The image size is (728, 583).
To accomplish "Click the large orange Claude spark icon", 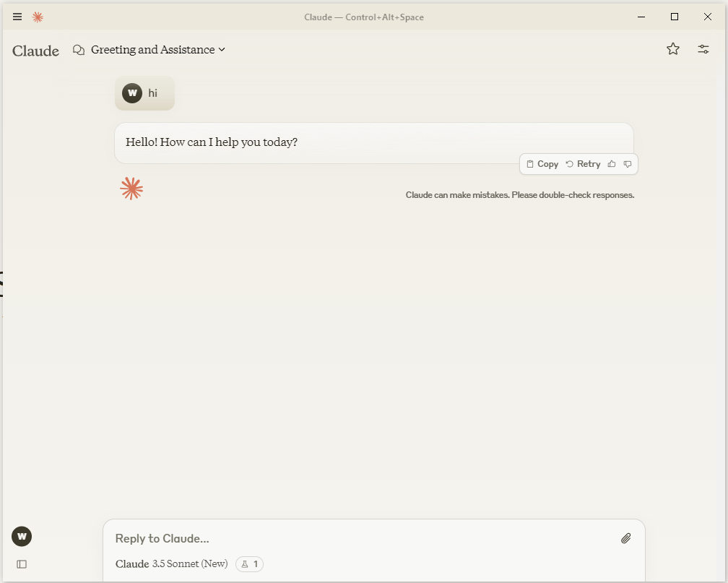I will [x=131, y=189].
